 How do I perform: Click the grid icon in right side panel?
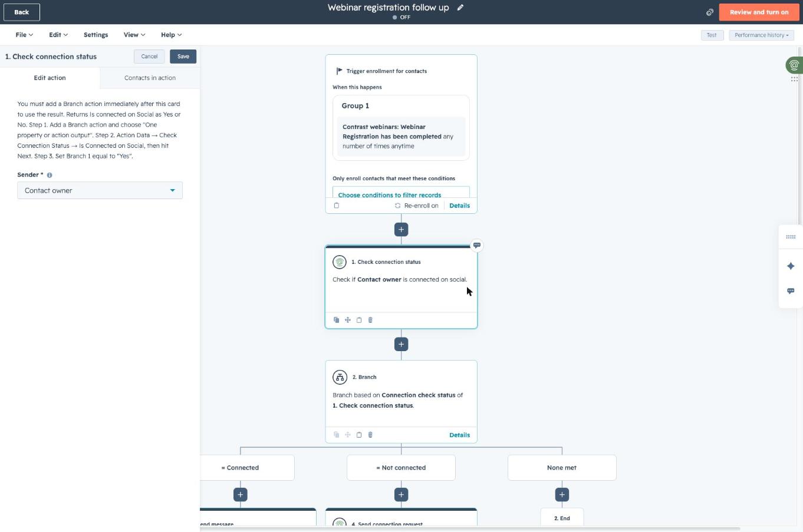coord(791,237)
